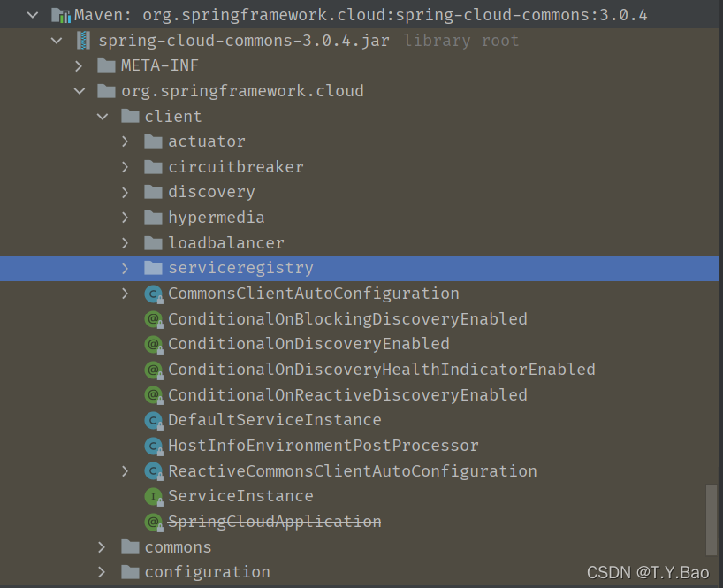The height and width of the screenshot is (588, 723).
Task: Click the class icon of HostInfoEnvironmentPostProcessor
Action: tap(154, 446)
